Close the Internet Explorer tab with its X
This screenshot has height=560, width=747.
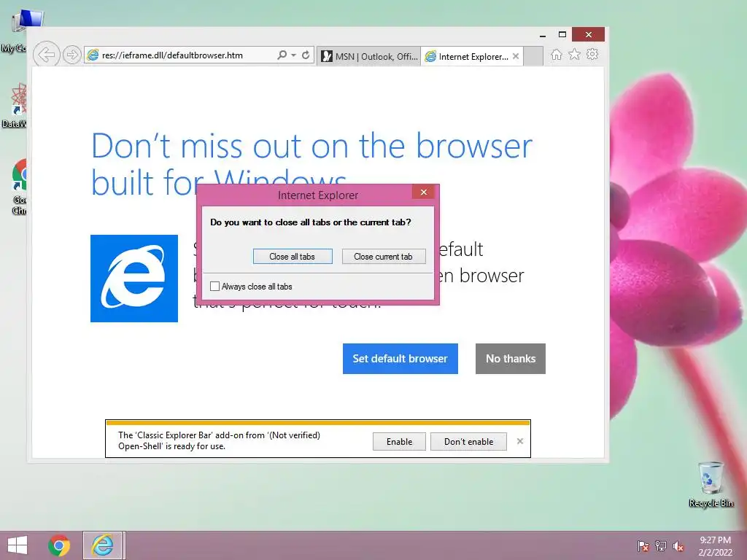click(x=516, y=56)
